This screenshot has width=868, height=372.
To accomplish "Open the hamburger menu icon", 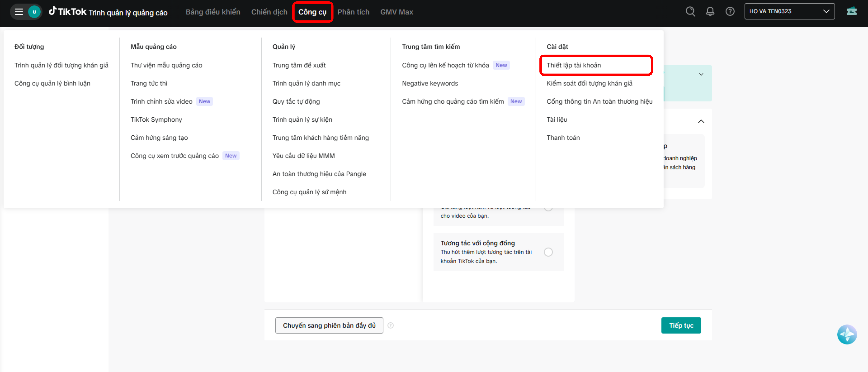I will pos(19,12).
